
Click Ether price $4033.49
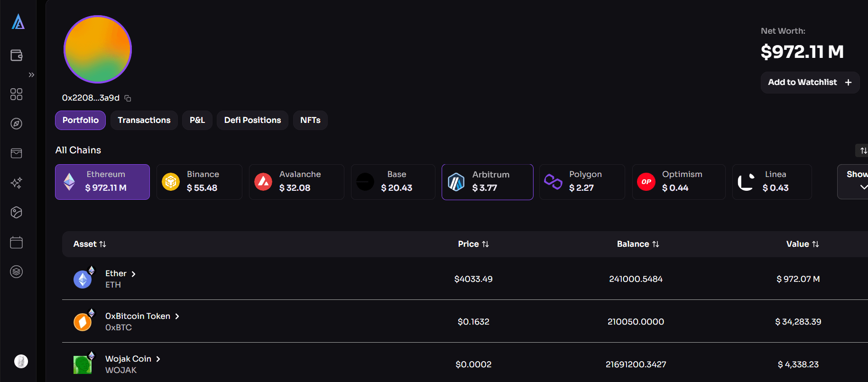(x=473, y=279)
